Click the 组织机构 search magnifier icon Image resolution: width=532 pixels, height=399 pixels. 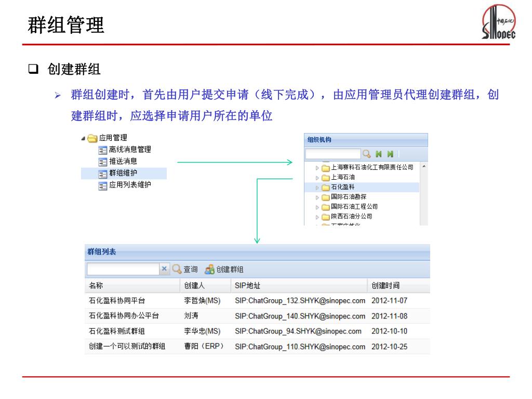click(366, 154)
